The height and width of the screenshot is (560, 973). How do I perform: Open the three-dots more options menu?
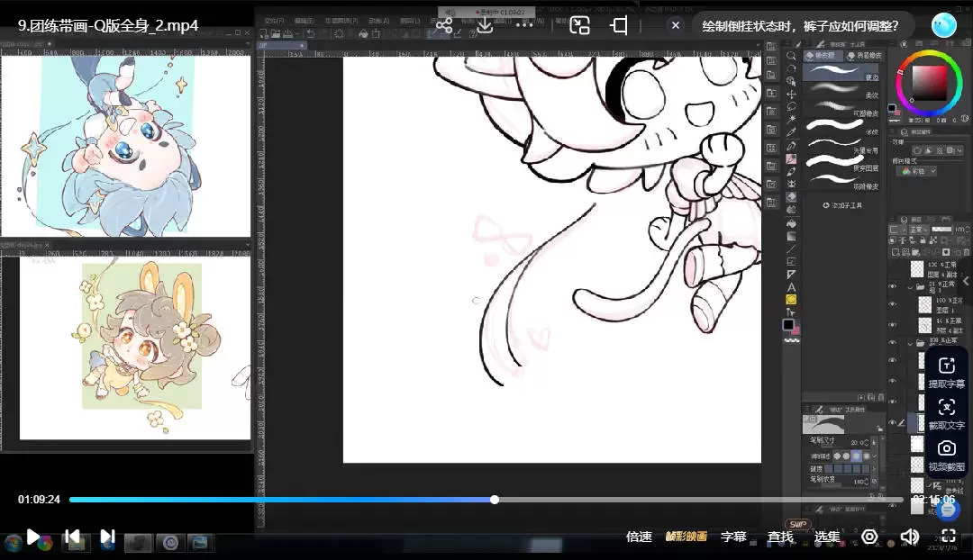tap(525, 25)
